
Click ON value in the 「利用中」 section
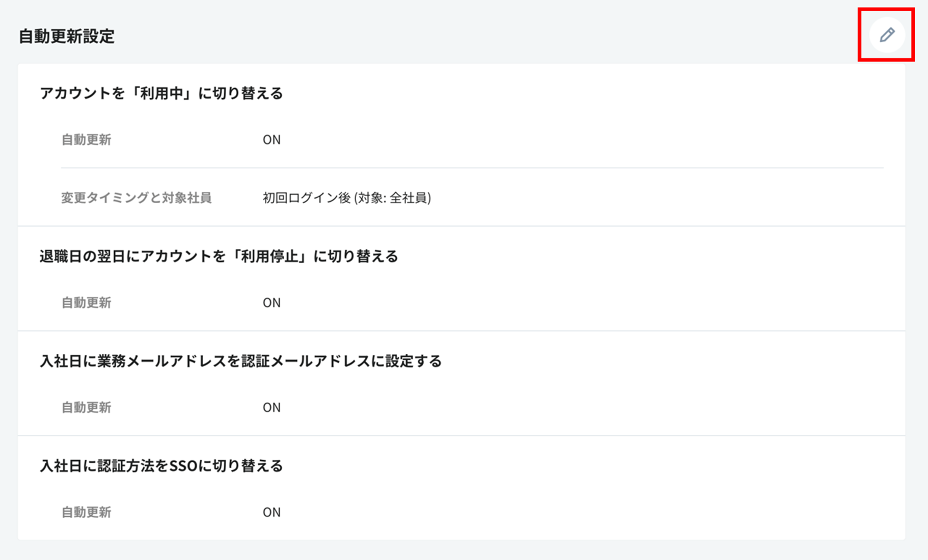coord(271,139)
